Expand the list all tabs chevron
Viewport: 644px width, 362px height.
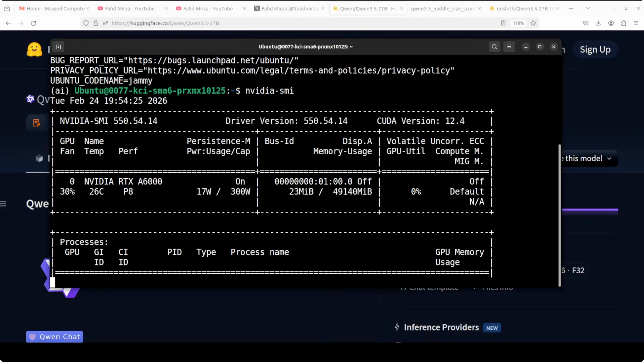point(588,9)
